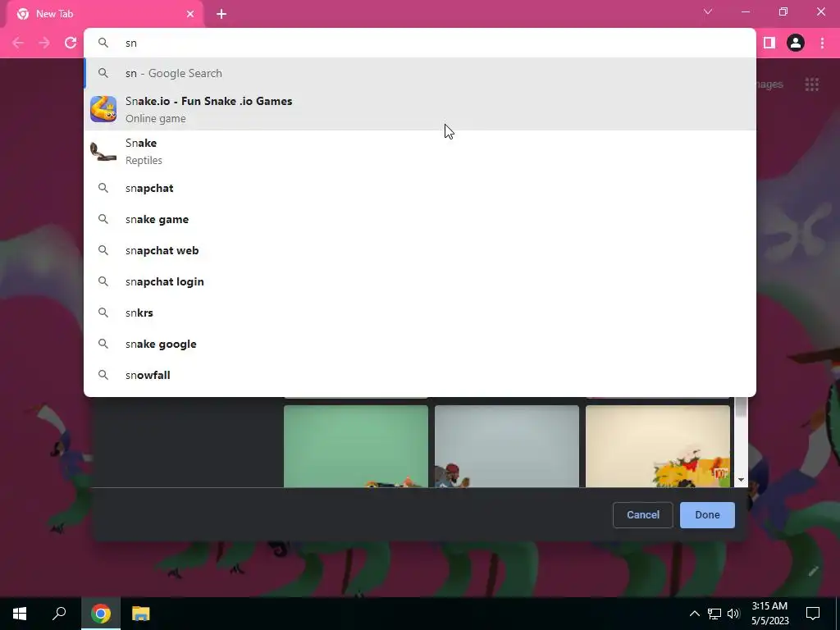Select the gray background thumbnail
840x630 pixels.
coord(507,445)
